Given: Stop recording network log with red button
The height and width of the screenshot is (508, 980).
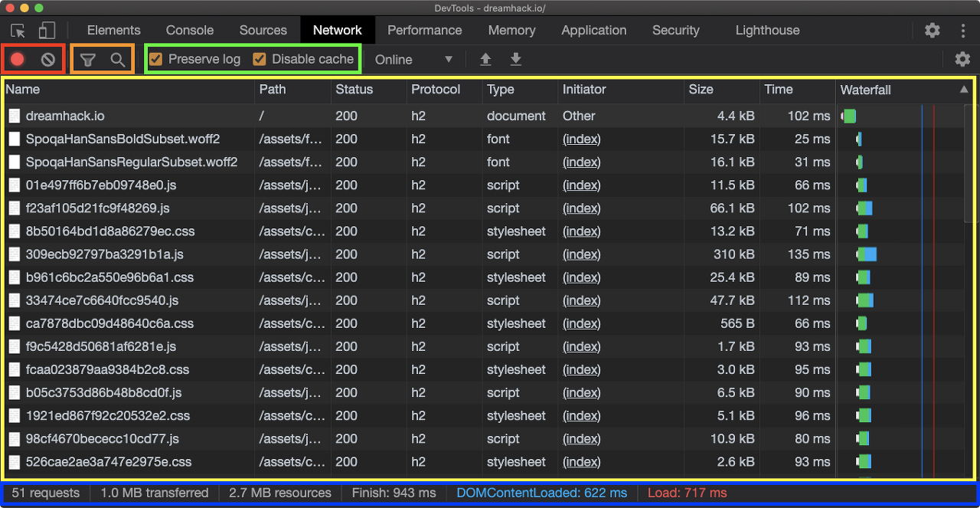Looking at the screenshot, I should pos(18,59).
